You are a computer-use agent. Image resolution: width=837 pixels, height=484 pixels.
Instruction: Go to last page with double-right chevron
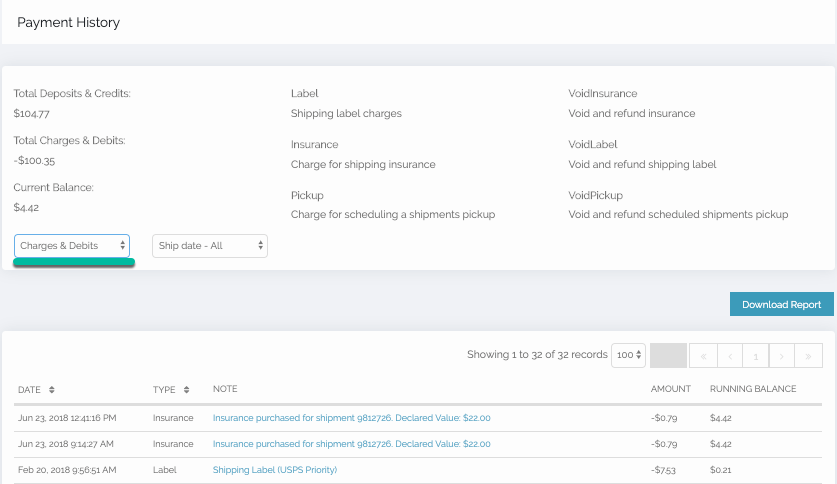(x=808, y=356)
